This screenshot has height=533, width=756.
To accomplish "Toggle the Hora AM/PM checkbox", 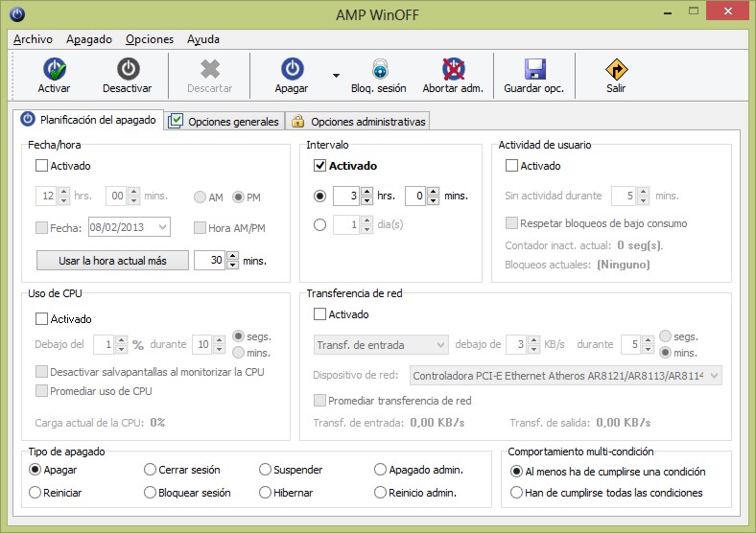I will pyautogui.click(x=200, y=228).
